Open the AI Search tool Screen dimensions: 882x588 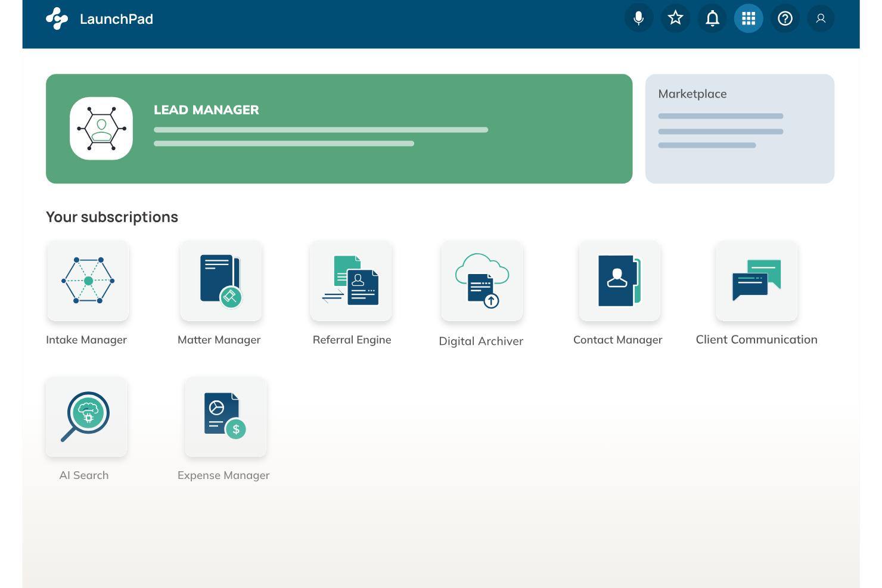click(x=86, y=417)
